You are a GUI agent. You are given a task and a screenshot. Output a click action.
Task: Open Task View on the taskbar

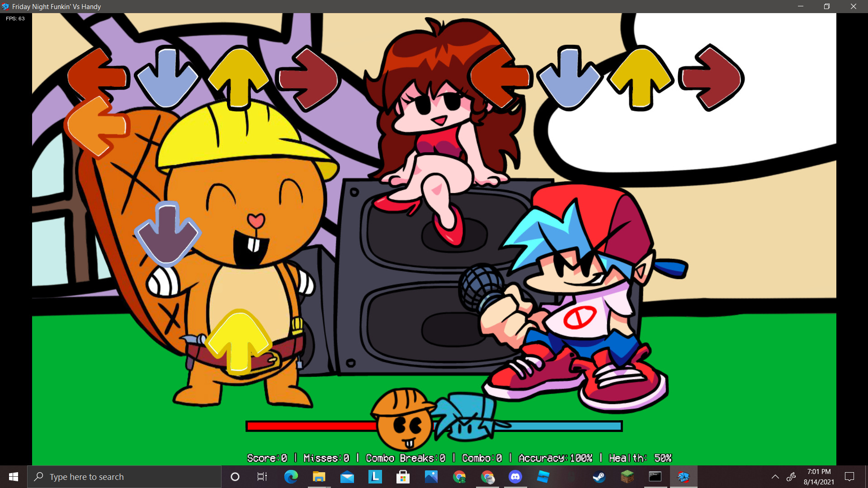262,477
